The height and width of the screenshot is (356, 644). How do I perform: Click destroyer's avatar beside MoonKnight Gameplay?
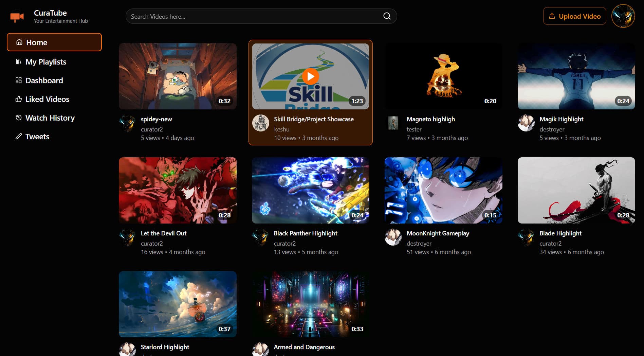pos(393,237)
